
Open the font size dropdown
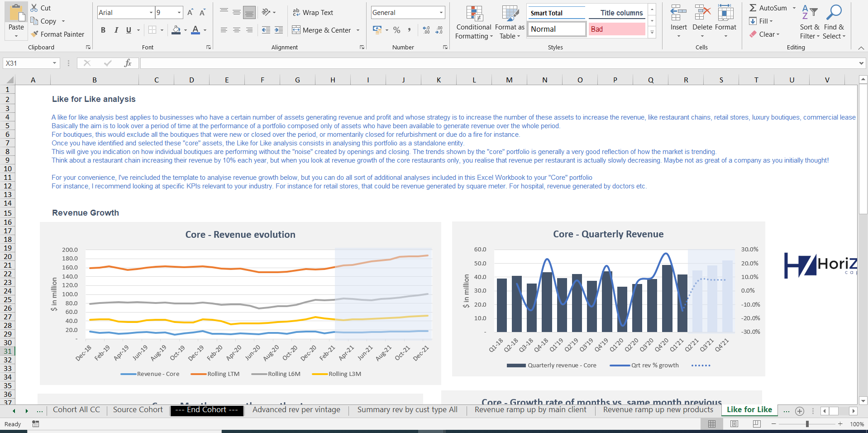pos(179,12)
